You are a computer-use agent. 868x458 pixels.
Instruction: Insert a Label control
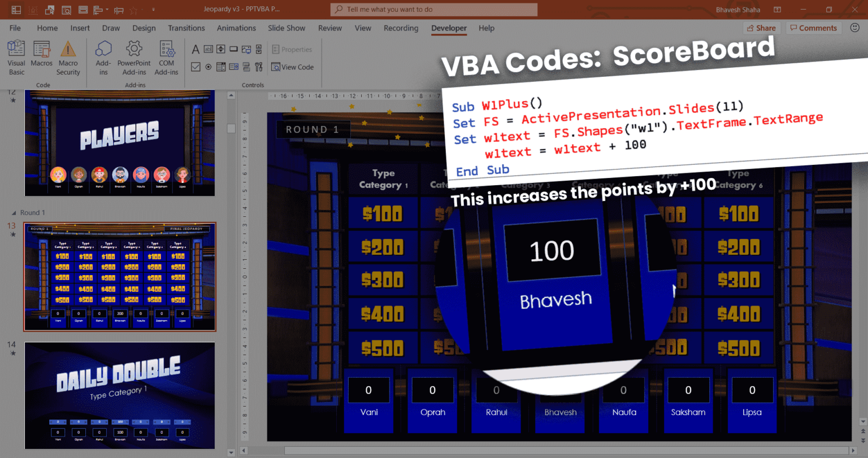pyautogui.click(x=196, y=49)
